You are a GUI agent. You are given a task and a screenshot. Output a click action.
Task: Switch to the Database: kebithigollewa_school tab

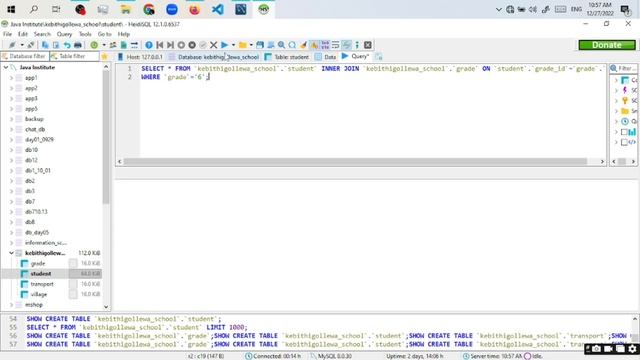[x=214, y=57]
